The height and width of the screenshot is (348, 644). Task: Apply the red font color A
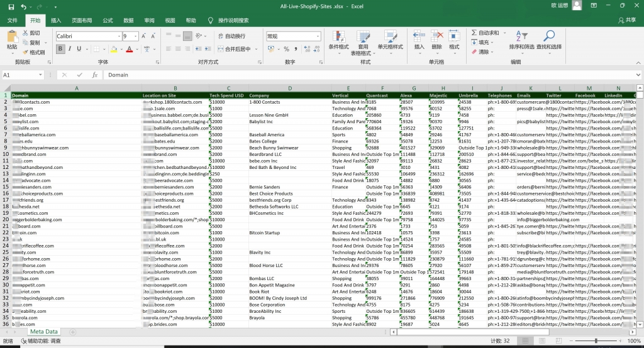point(130,49)
